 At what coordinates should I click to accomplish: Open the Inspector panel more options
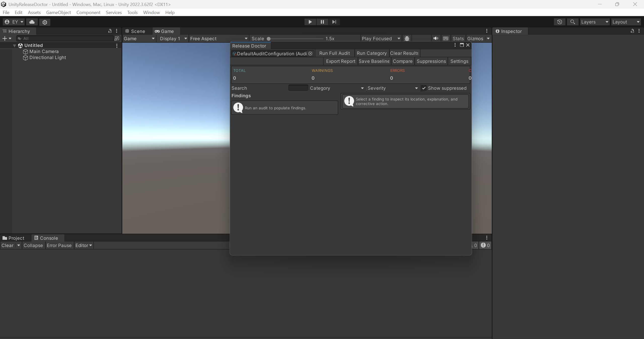pos(639,31)
